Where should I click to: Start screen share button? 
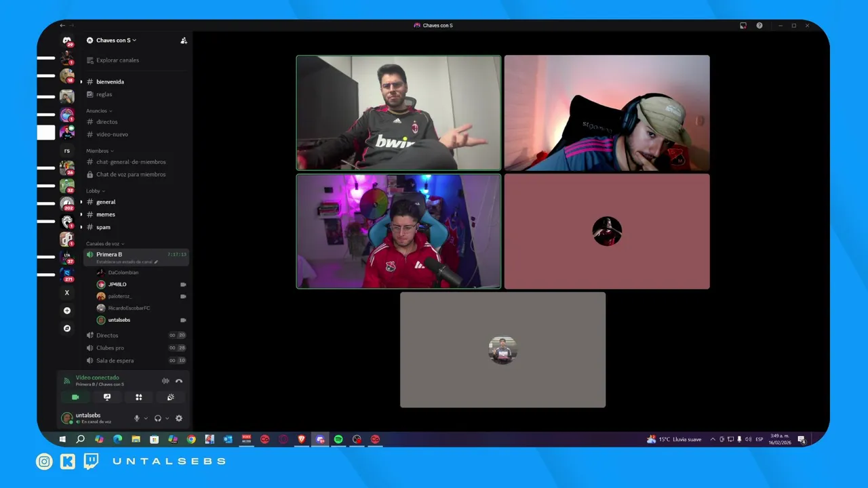[x=106, y=397]
